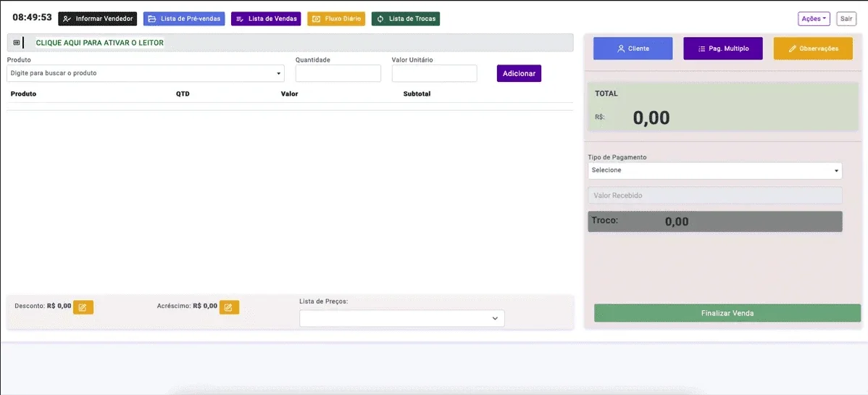Viewport: 868px width, 395px height.
Task: Click the person icon on Informar Vendedor
Action: click(x=67, y=19)
